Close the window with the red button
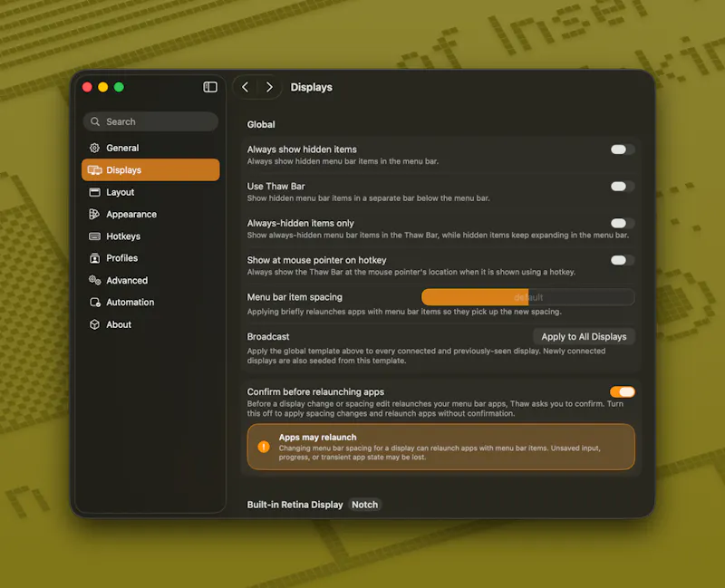This screenshot has width=725, height=588. coord(87,87)
